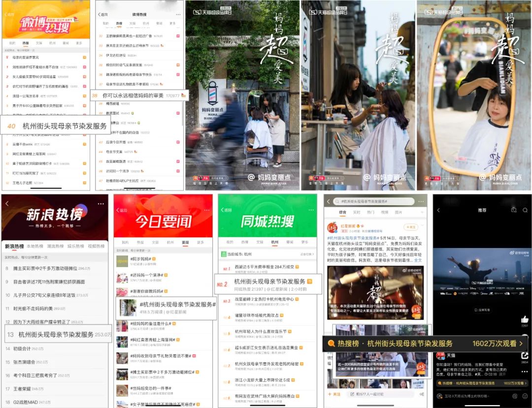This screenshot has height=408, width=532.
Task: Tap share icon below 红星新闻 post
Action: (x=422, y=394)
